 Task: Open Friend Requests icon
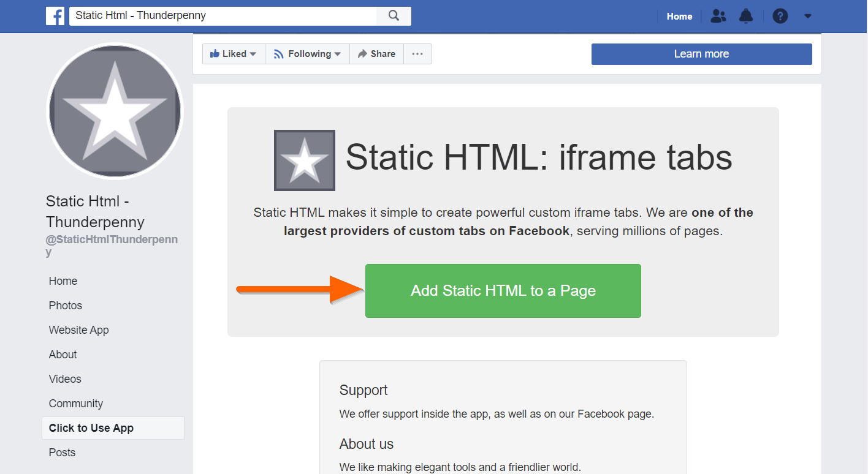point(718,17)
